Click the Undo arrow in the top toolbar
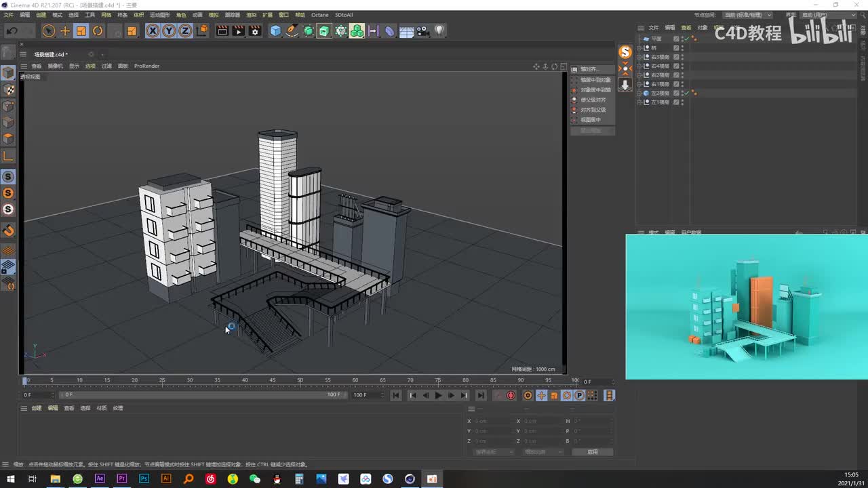 pyautogui.click(x=12, y=30)
